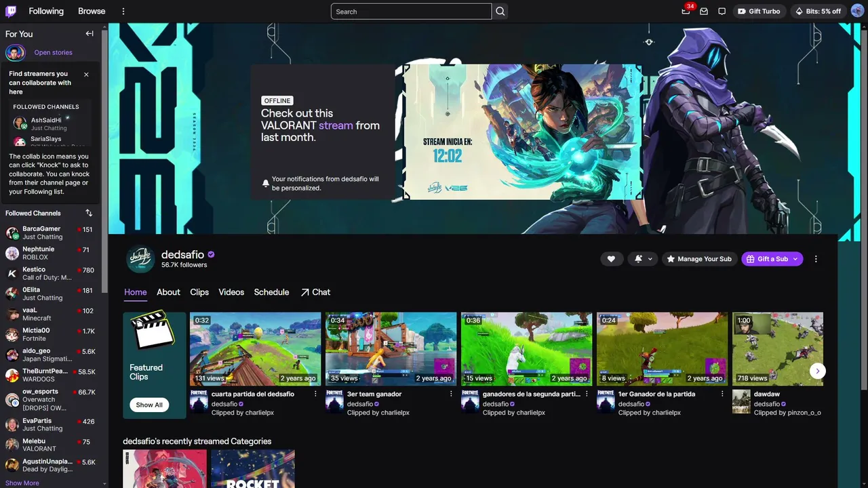
Task: Click the search magnifier button
Action: click(x=500, y=12)
